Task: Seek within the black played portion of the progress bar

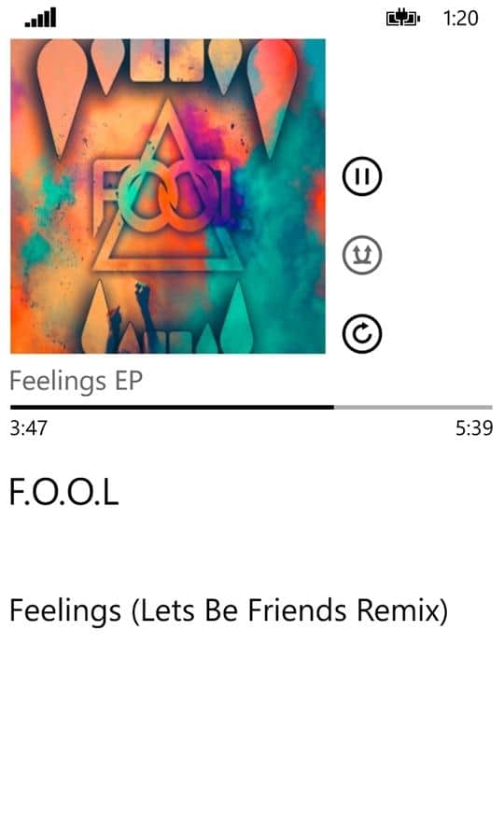Action: click(172, 408)
